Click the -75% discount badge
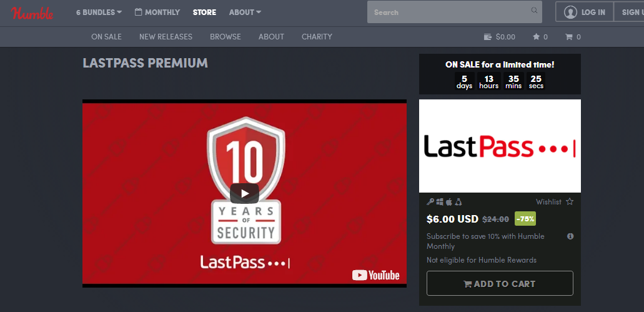Screen dimensions: 644x312 (x=525, y=219)
